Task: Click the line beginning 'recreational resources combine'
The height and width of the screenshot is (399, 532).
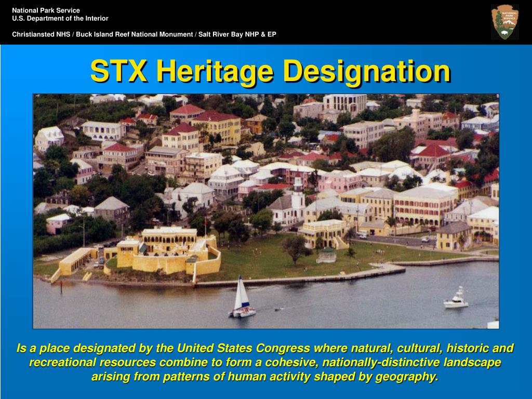Action: tap(265, 362)
